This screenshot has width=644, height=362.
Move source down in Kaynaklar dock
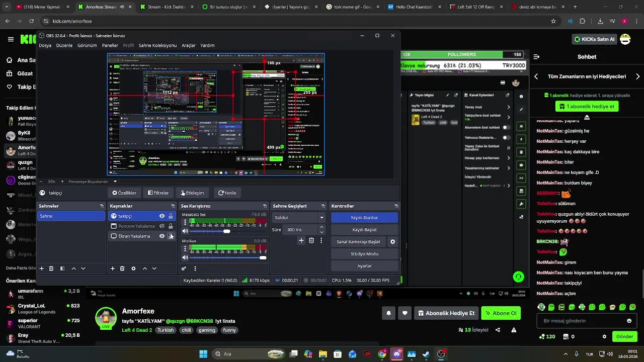[x=154, y=268]
